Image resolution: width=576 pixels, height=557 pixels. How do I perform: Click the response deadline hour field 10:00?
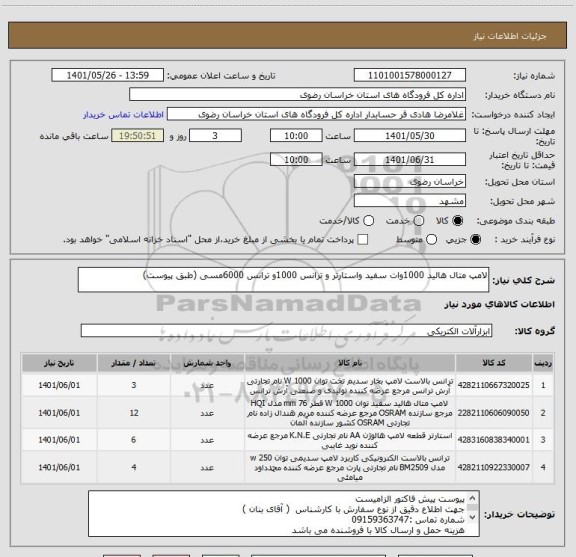coord(296,136)
